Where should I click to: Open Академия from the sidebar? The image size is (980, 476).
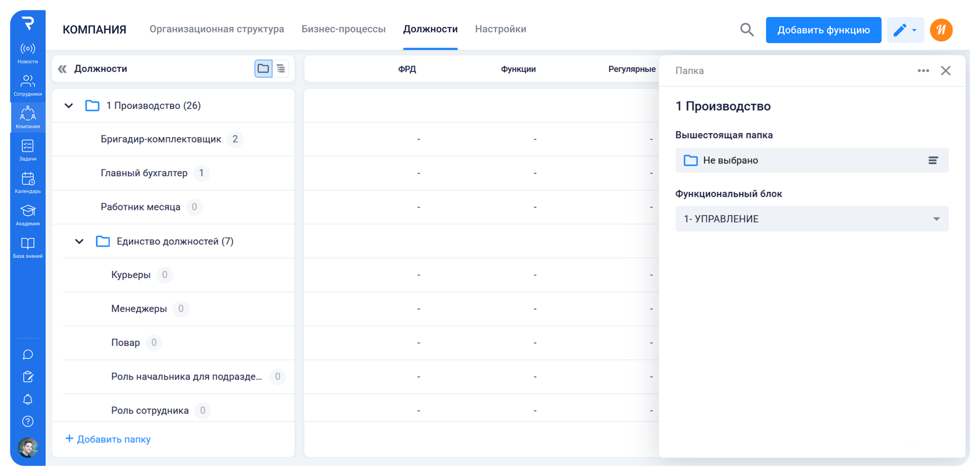coord(28,215)
